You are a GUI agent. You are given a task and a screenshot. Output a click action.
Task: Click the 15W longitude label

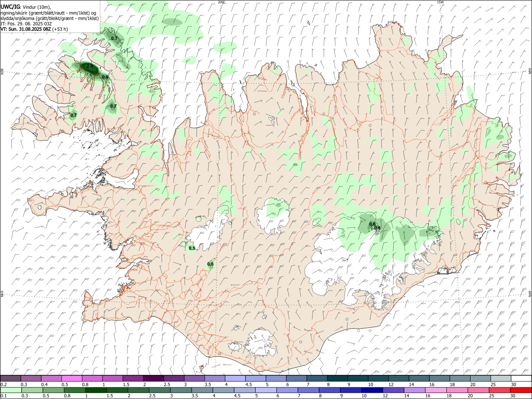[x=440, y=2]
